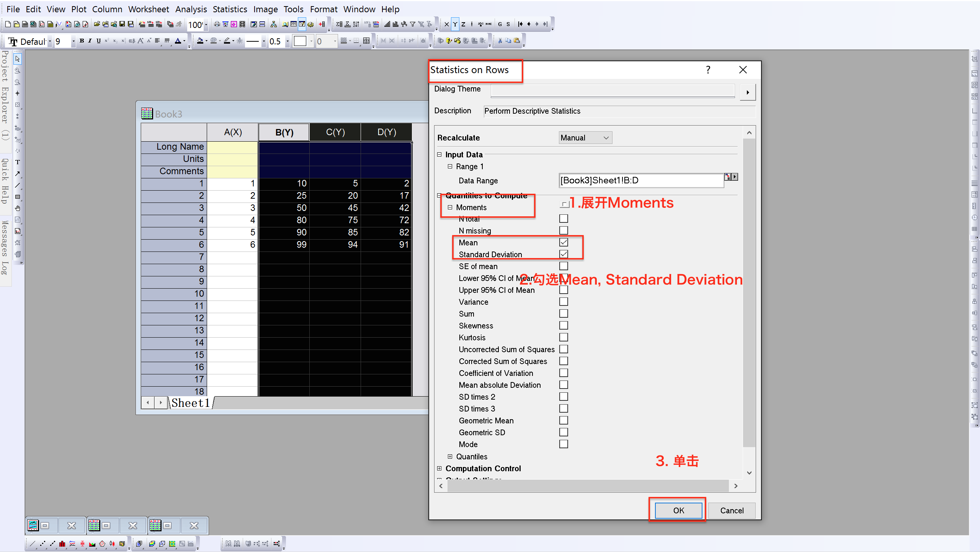
Task: Click the Print icon in toolbar
Action: [x=217, y=24]
